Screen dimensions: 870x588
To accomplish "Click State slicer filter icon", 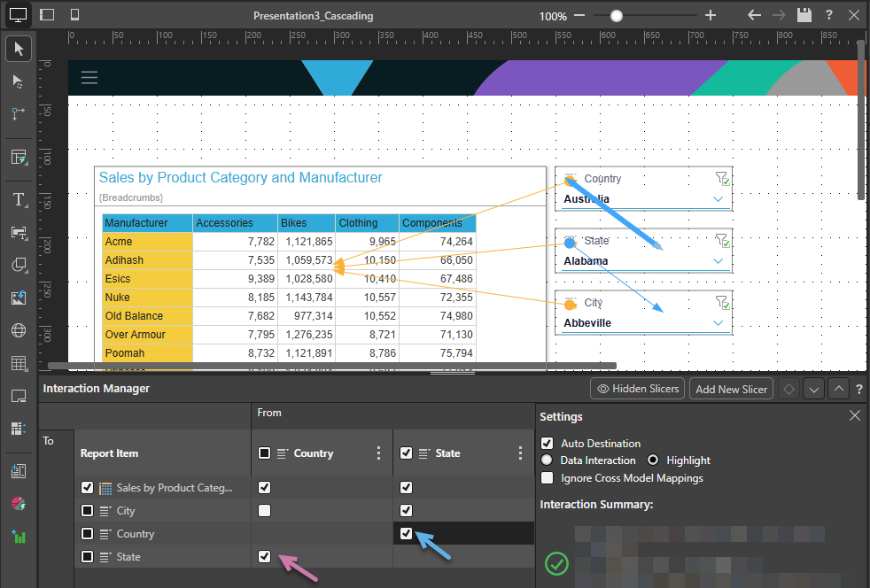I will point(722,240).
